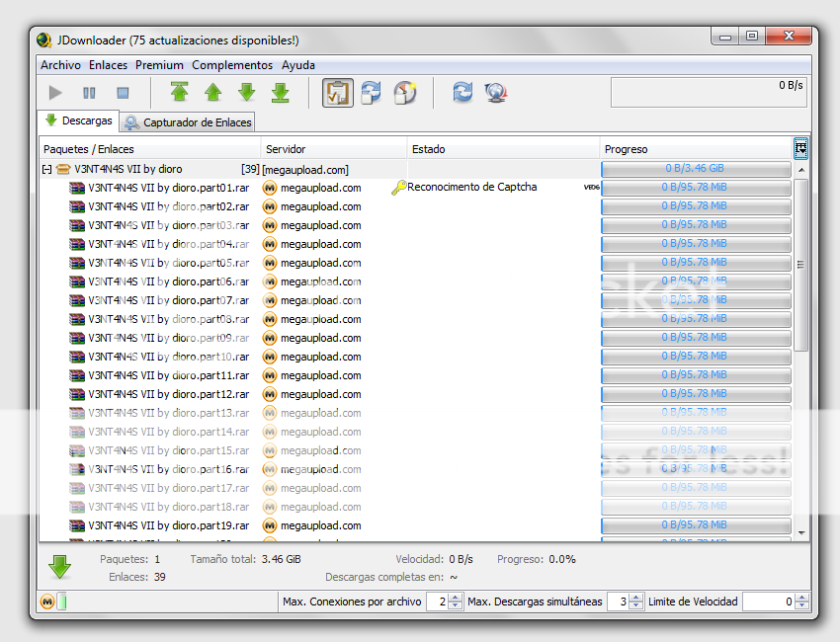Click the megaupload status icon in the bottom bar
840x642 pixels.
click(x=47, y=602)
